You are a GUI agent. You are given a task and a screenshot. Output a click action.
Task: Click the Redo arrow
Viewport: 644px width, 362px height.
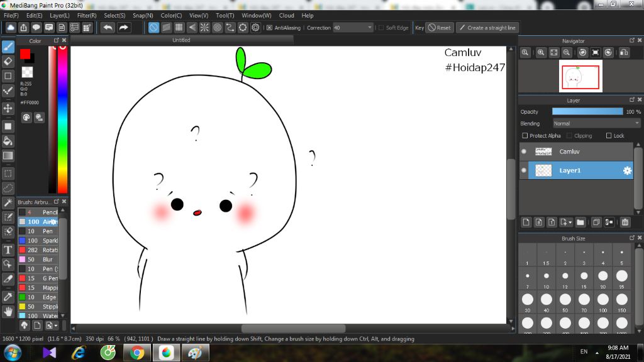123,28
